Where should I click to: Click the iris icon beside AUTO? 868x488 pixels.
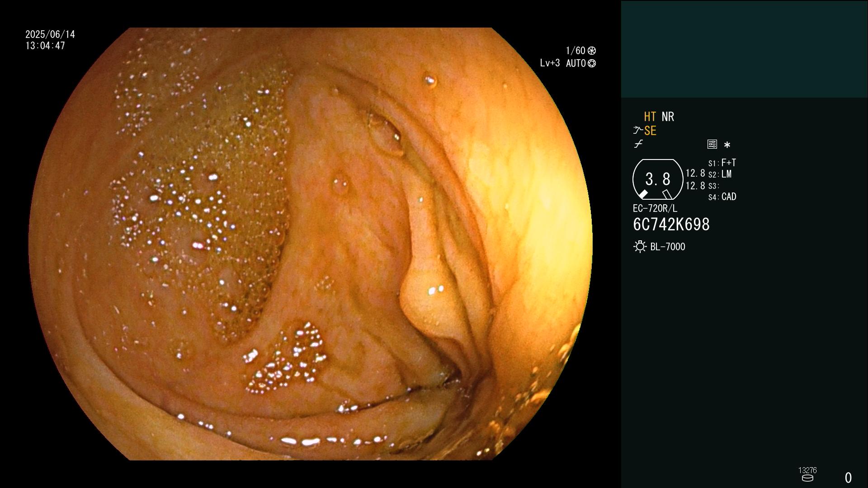(592, 63)
